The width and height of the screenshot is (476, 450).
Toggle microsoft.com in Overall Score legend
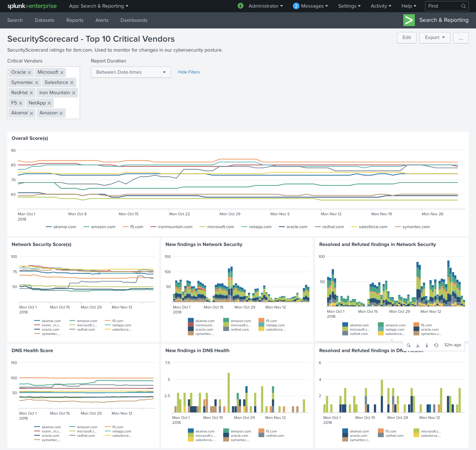click(217, 227)
